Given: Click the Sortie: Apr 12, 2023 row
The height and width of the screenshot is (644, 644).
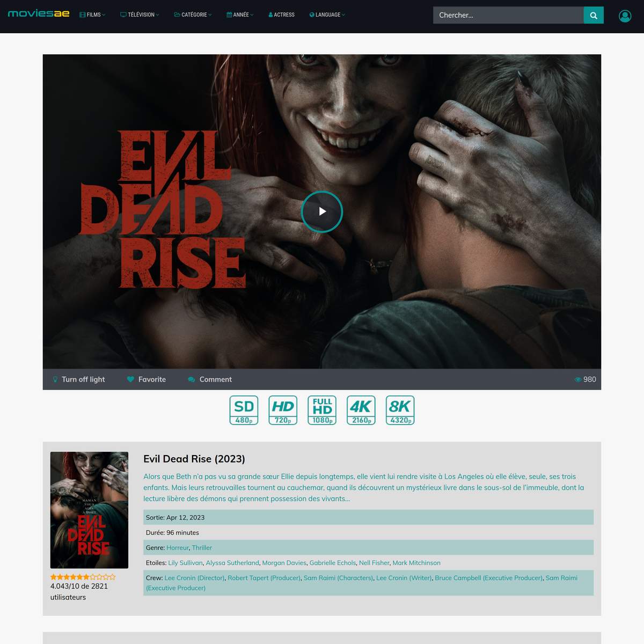Looking at the screenshot, I should click(368, 517).
